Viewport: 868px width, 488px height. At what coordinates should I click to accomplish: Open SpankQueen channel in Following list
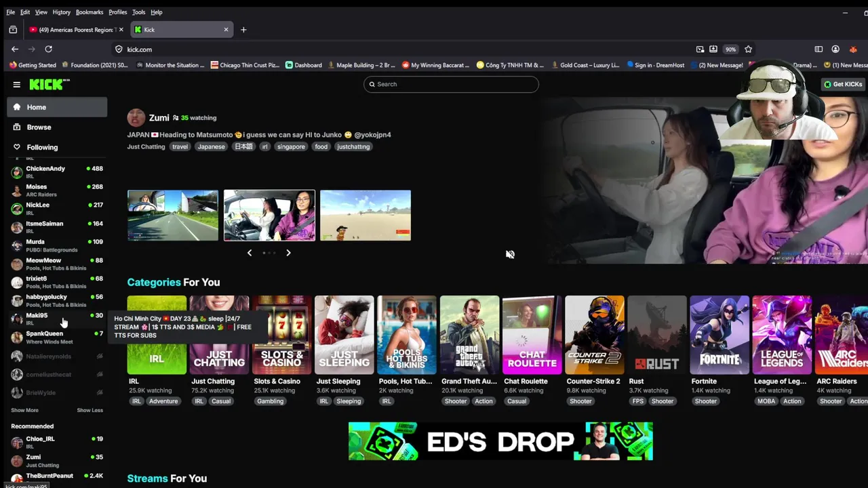pos(57,337)
